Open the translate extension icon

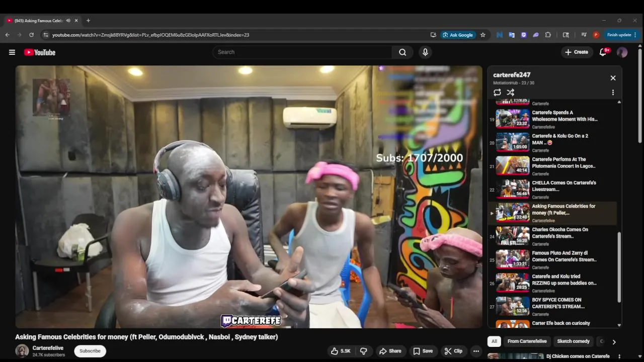click(512, 35)
